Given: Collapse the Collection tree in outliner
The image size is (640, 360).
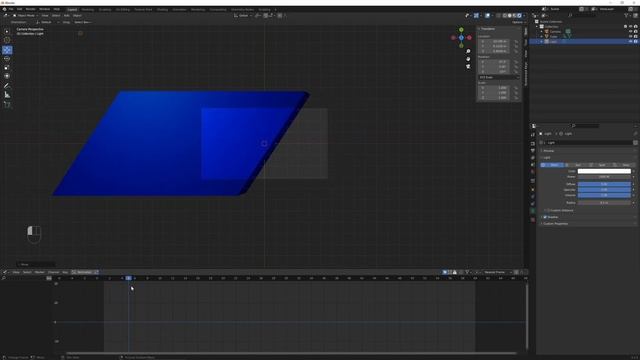Looking at the screenshot, I should point(537,27).
